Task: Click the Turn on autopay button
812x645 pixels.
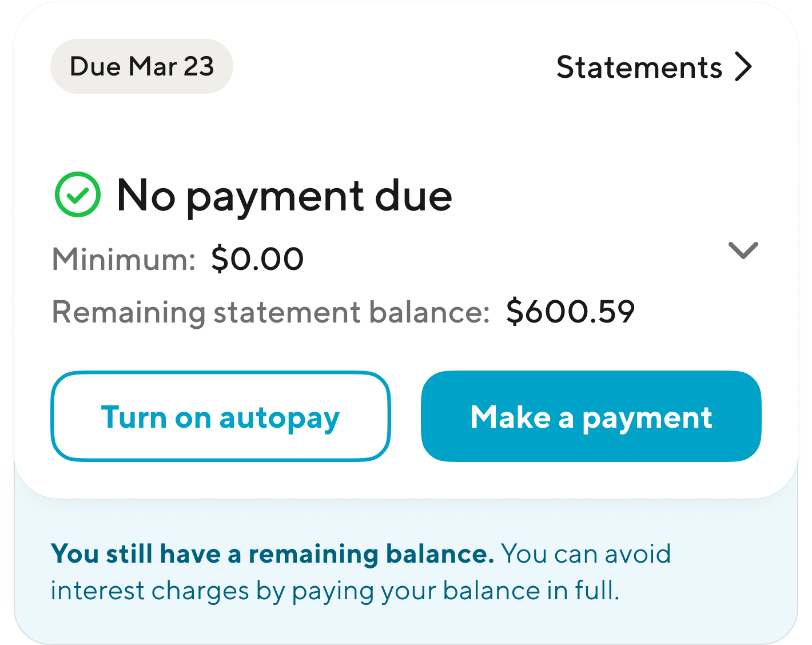Action: pos(221,416)
